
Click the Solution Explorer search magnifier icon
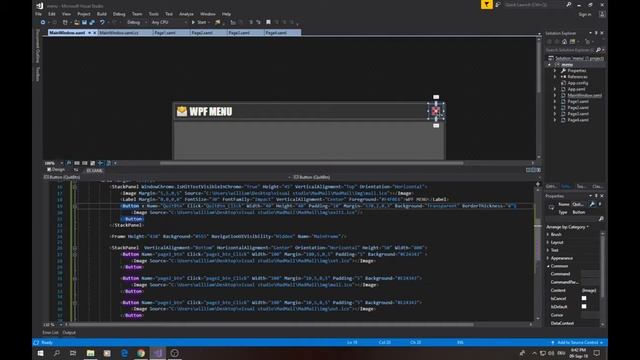(x=598, y=50)
